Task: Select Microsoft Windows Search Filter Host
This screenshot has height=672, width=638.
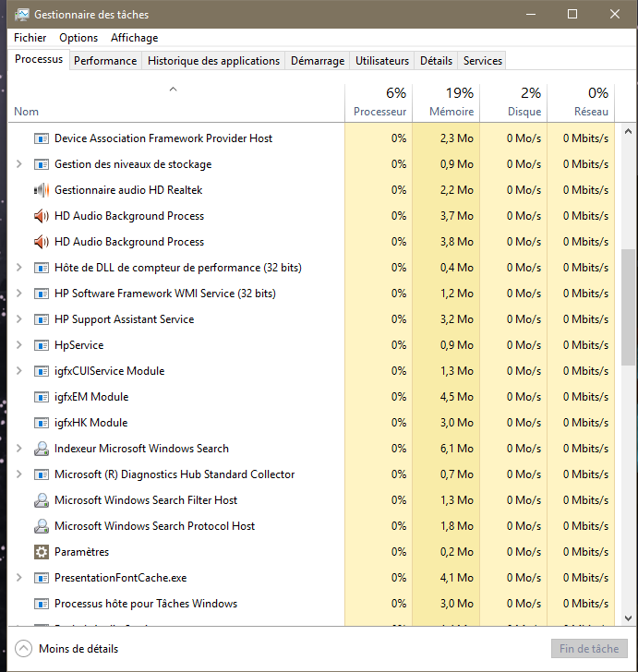Action: [x=146, y=500]
